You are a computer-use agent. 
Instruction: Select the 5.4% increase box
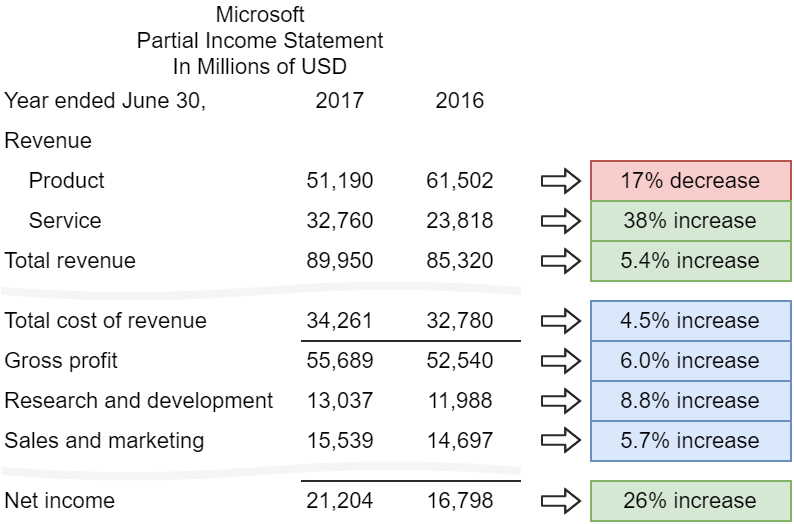[x=688, y=261]
